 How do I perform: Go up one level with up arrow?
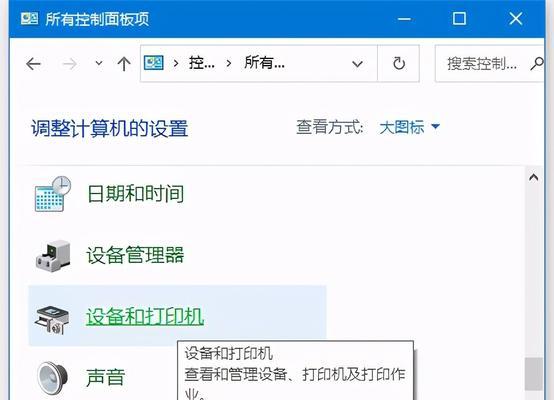point(124,64)
